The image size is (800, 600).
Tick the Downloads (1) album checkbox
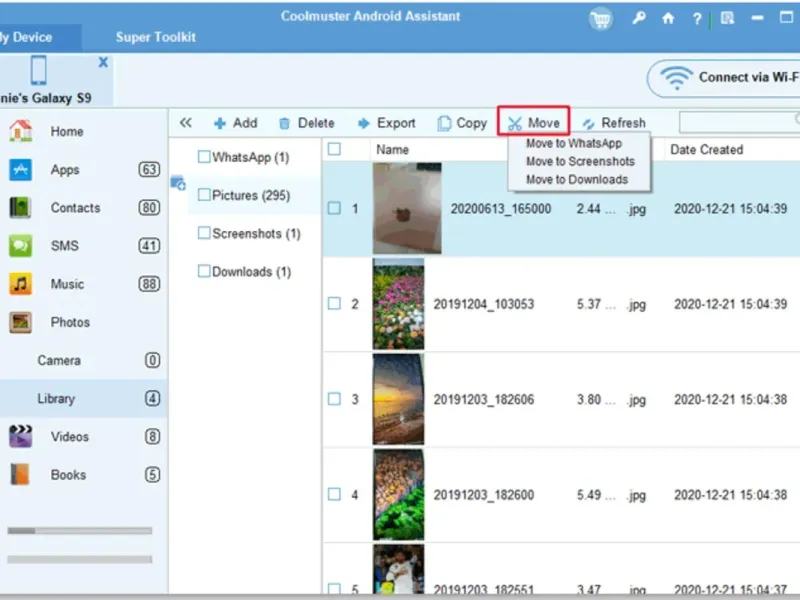204,271
